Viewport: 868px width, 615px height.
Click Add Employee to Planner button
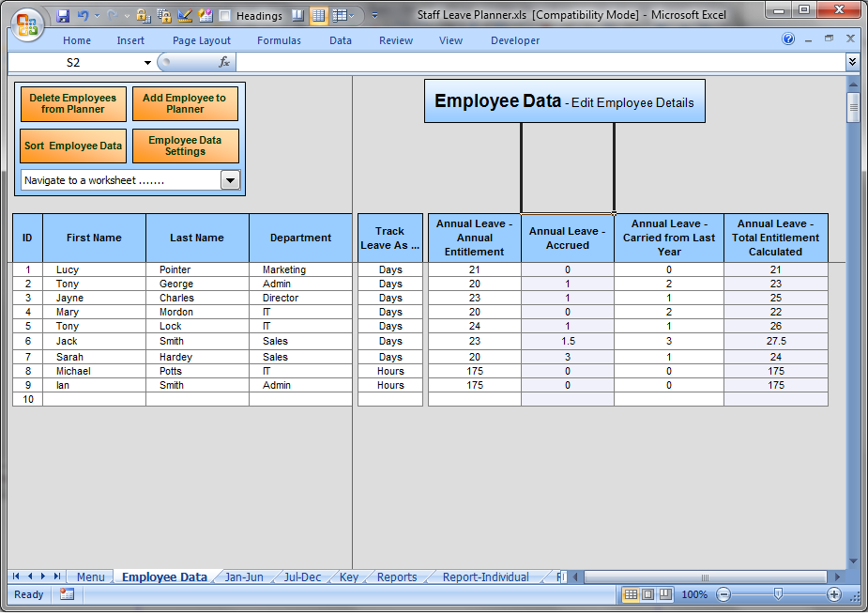point(185,103)
